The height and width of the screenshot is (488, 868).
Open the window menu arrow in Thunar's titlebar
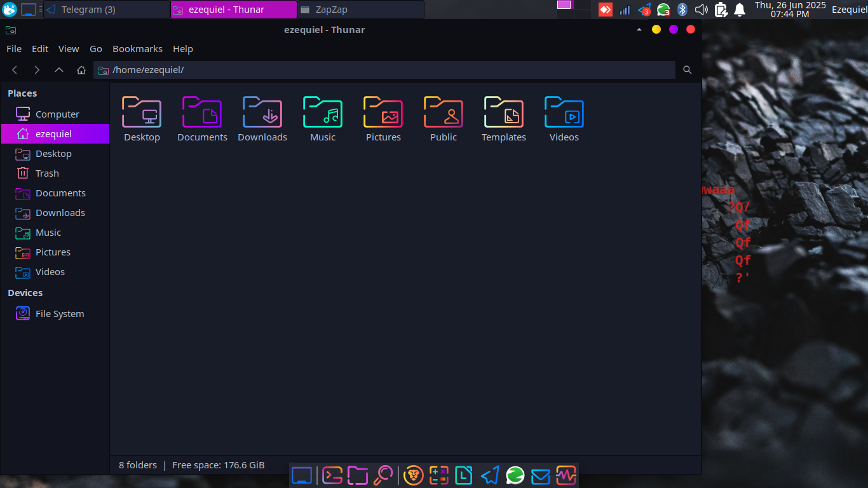(639, 30)
